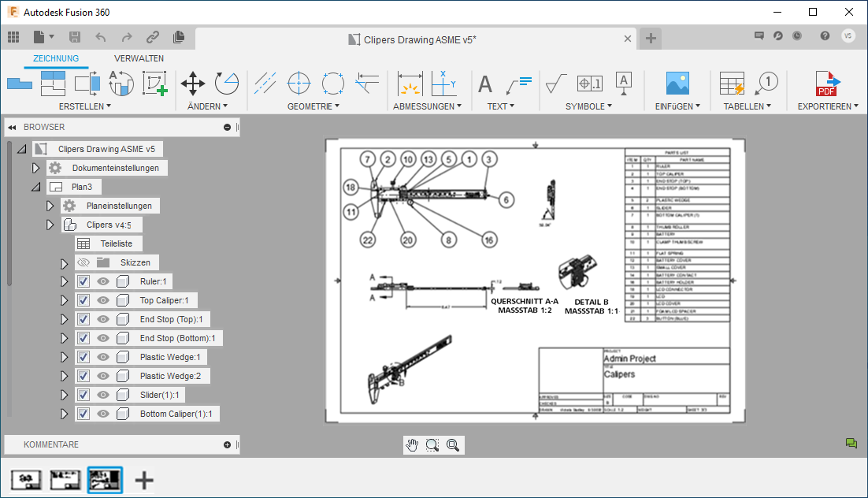
Task: Open the EXPORTIEREN menu
Action: pos(828,106)
